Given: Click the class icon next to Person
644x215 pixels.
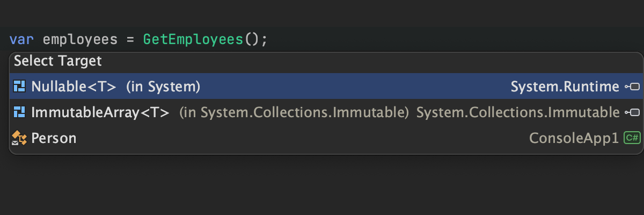Looking at the screenshot, I should 19,139.
